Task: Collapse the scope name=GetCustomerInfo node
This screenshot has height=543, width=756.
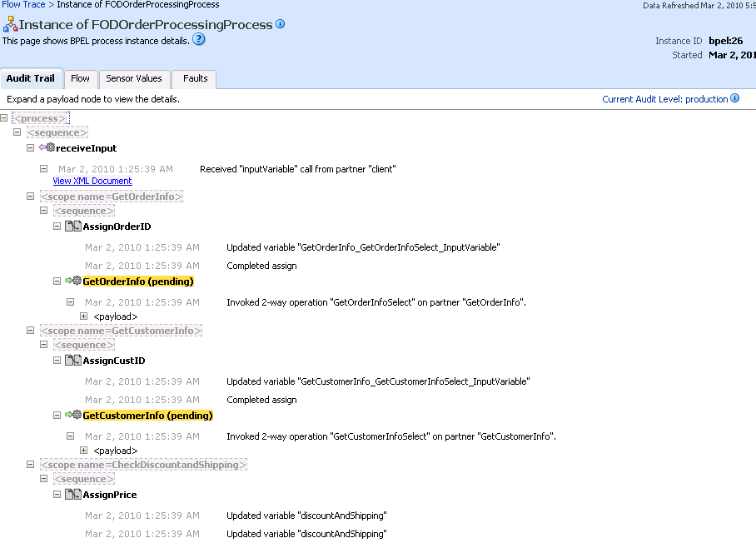Action: (x=30, y=330)
